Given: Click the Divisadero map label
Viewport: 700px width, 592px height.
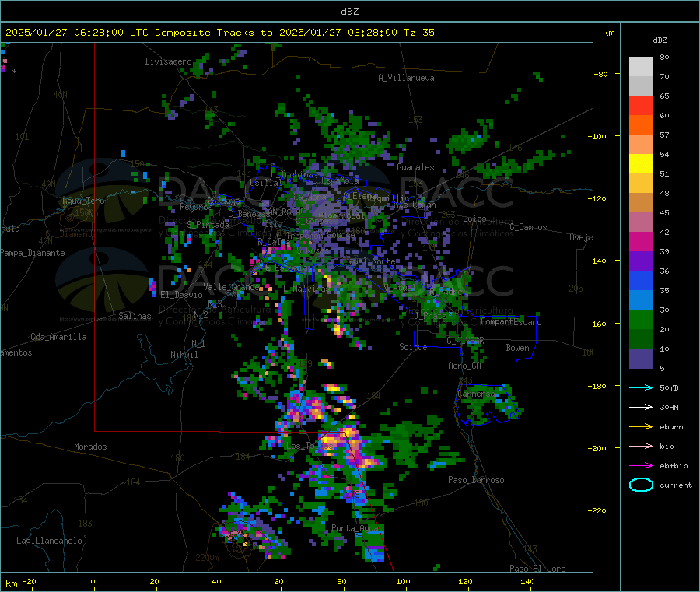Looking at the screenshot, I should 168,61.
